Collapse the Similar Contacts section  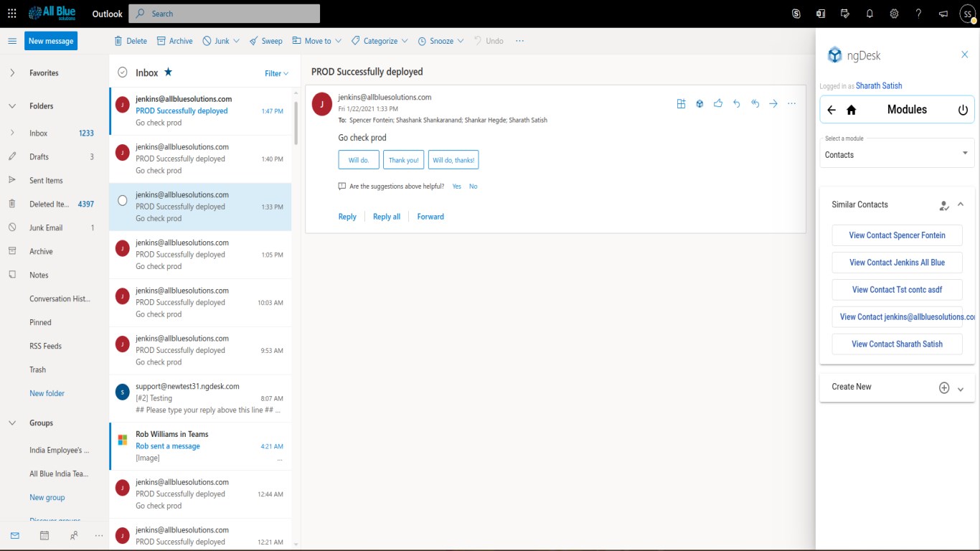pyautogui.click(x=961, y=205)
